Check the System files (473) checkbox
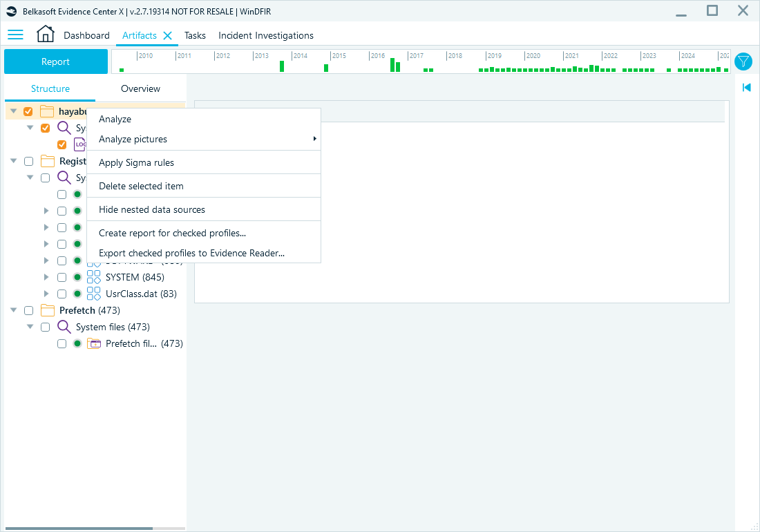 [45, 327]
